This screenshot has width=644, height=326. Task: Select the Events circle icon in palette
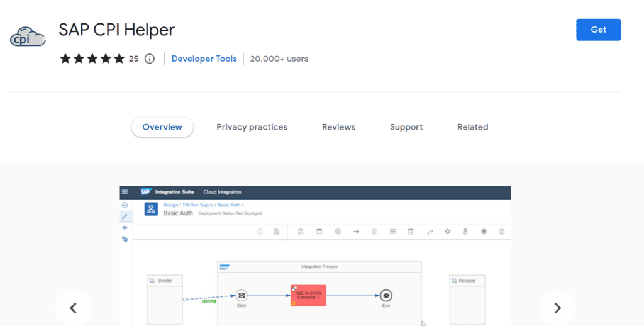[338, 232]
